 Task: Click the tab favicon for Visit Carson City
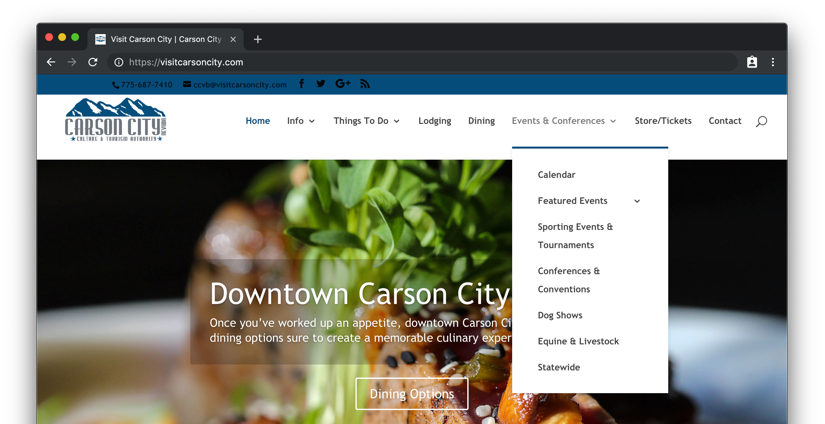click(x=100, y=39)
